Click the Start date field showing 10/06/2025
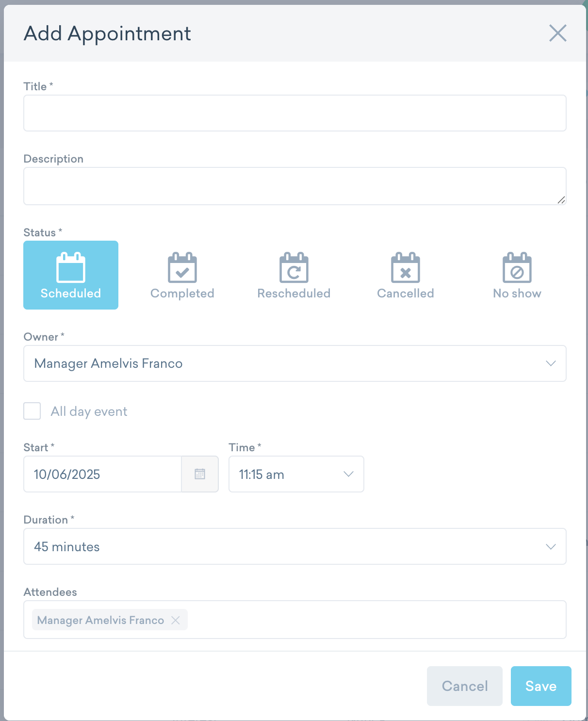Screen dimensions: 588x721 pyautogui.click(x=102, y=474)
